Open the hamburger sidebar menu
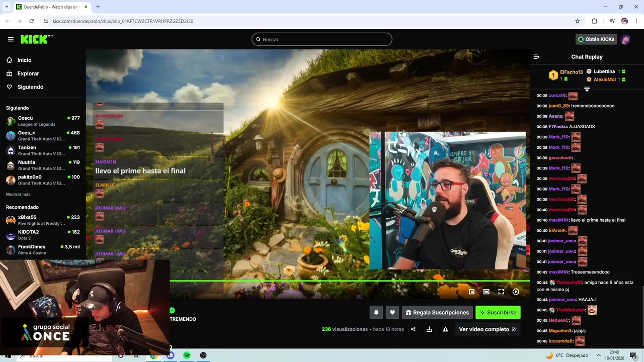 point(11,39)
